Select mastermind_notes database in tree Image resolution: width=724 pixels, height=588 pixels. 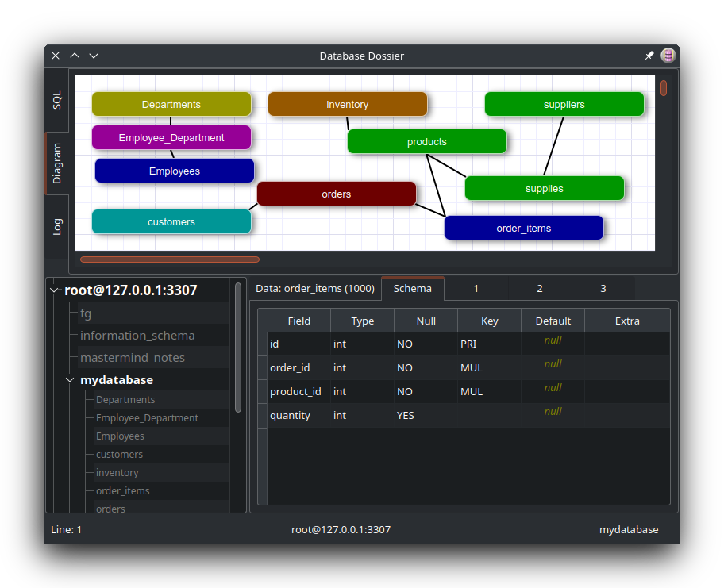(132, 358)
